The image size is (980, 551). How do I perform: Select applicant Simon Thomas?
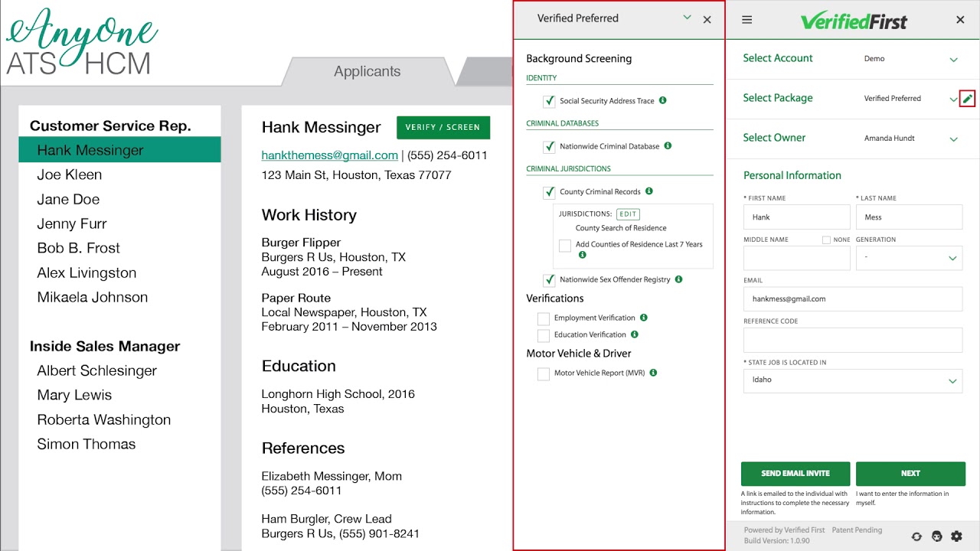tap(87, 444)
